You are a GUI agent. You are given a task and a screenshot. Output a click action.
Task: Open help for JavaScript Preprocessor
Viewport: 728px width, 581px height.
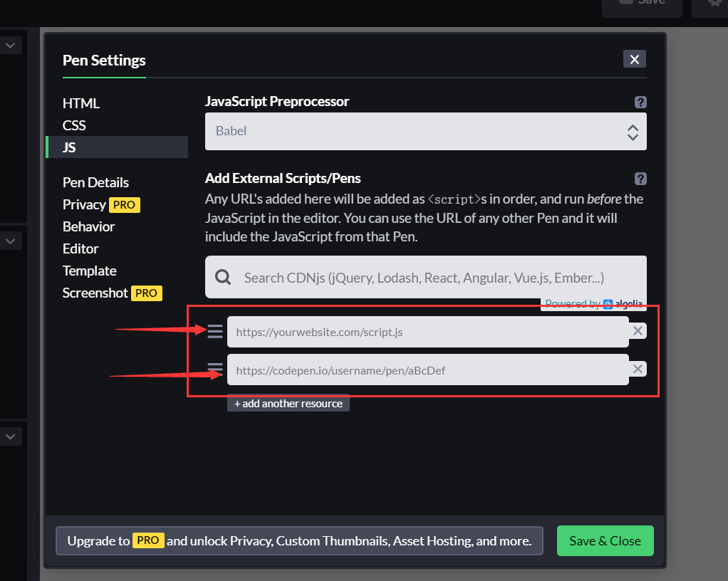pyautogui.click(x=640, y=102)
